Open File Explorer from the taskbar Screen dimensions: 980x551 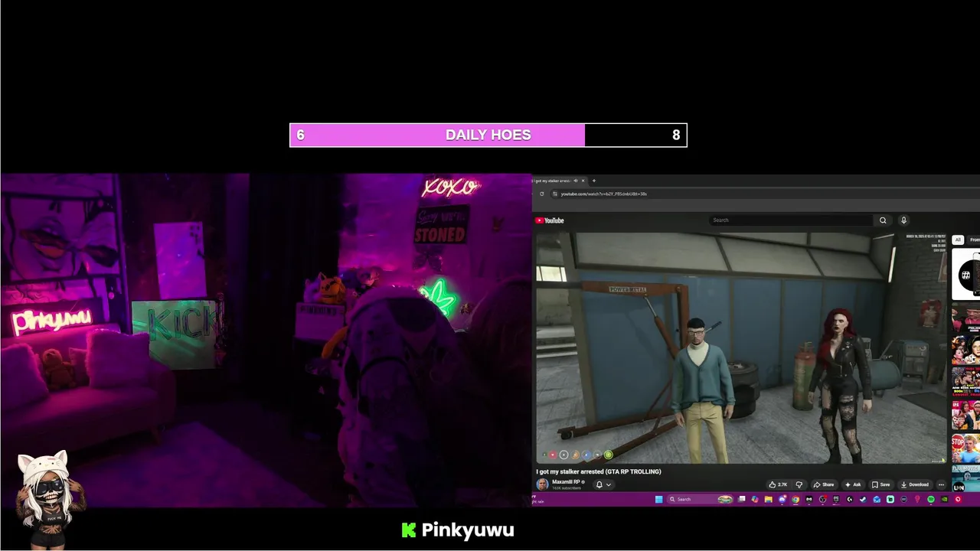tap(768, 499)
